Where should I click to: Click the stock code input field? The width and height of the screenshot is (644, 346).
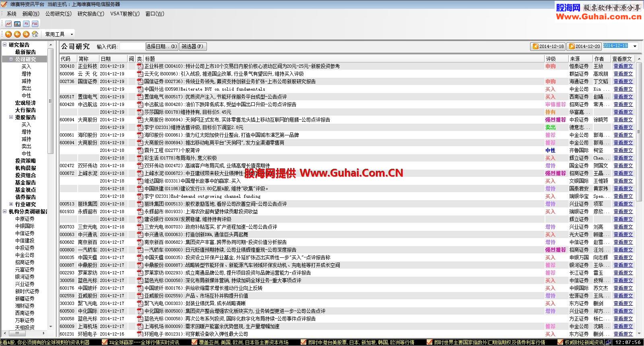[132, 46]
